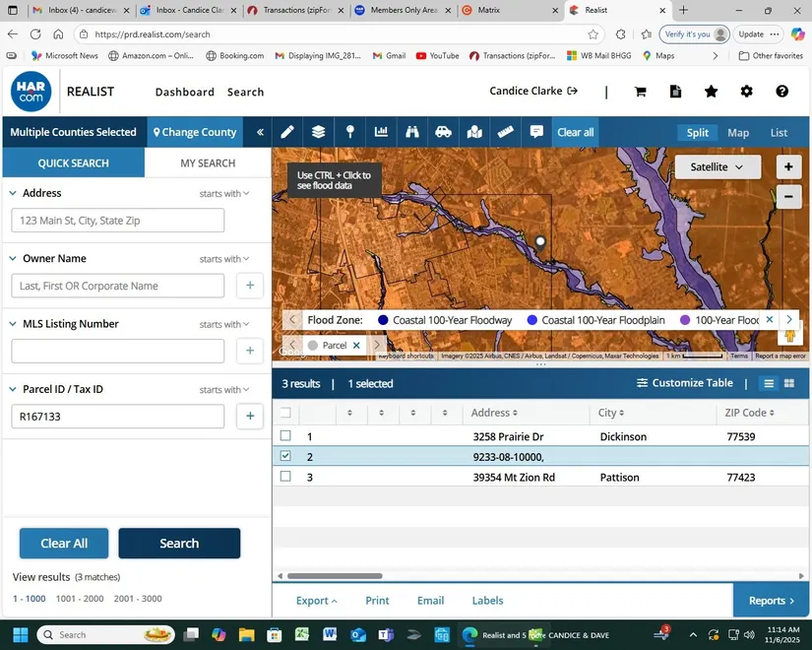Click the binoculars icon in map toolbar
The image size is (812, 650).
412,132
